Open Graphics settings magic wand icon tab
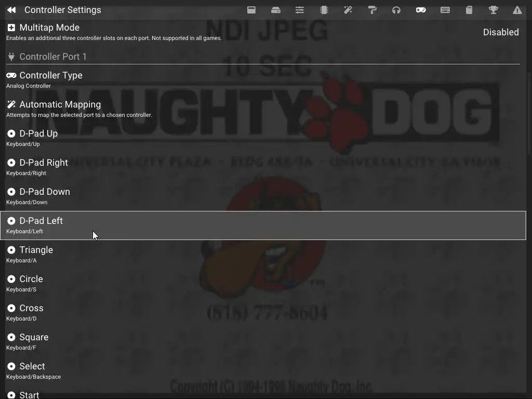The height and width of the screenshot is (399, 532). coord(348,10)
